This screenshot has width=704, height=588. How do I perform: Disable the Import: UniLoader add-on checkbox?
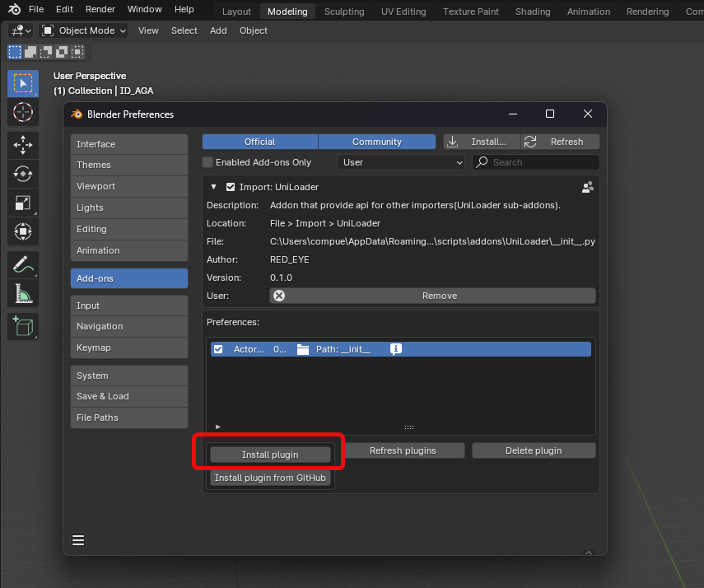[x=231, y=187]
